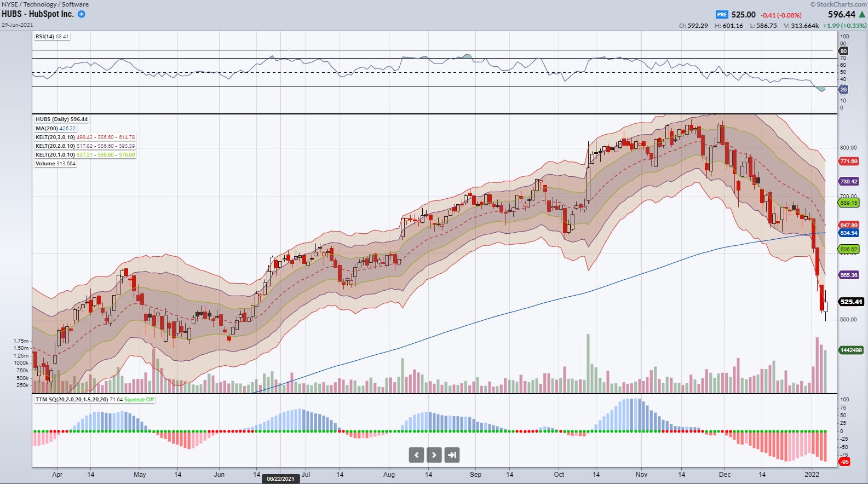Viewport: 868px width, 484px height.
Task: Click the RSI 80 level tag
Action: (843, 51)
